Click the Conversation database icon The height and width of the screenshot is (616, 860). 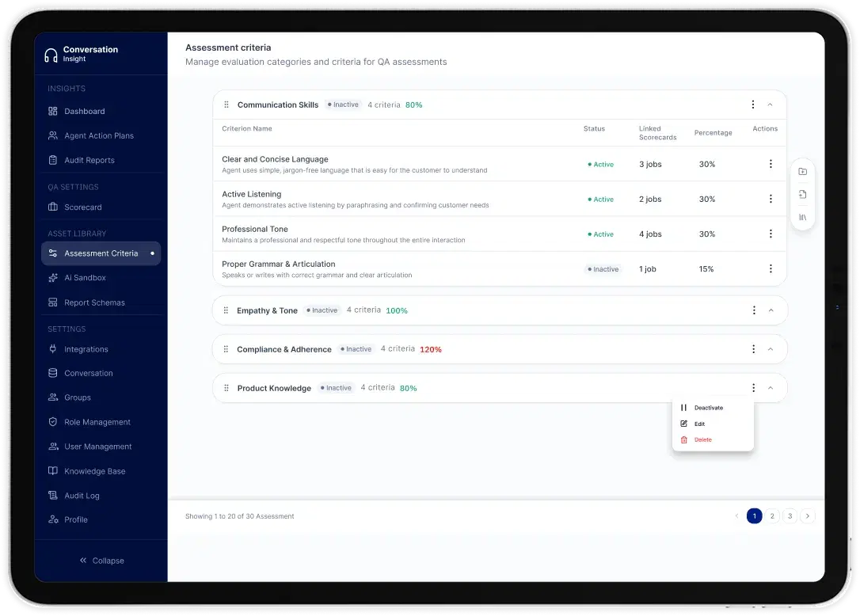click(x=52, y=373)
